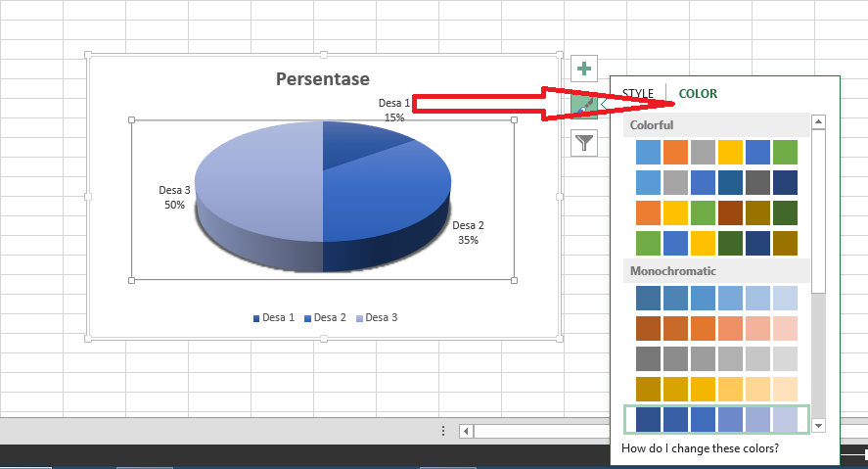Click the three-dot sheet tab splitter
Screen dimensions: 868x469
tap(443, 431)
